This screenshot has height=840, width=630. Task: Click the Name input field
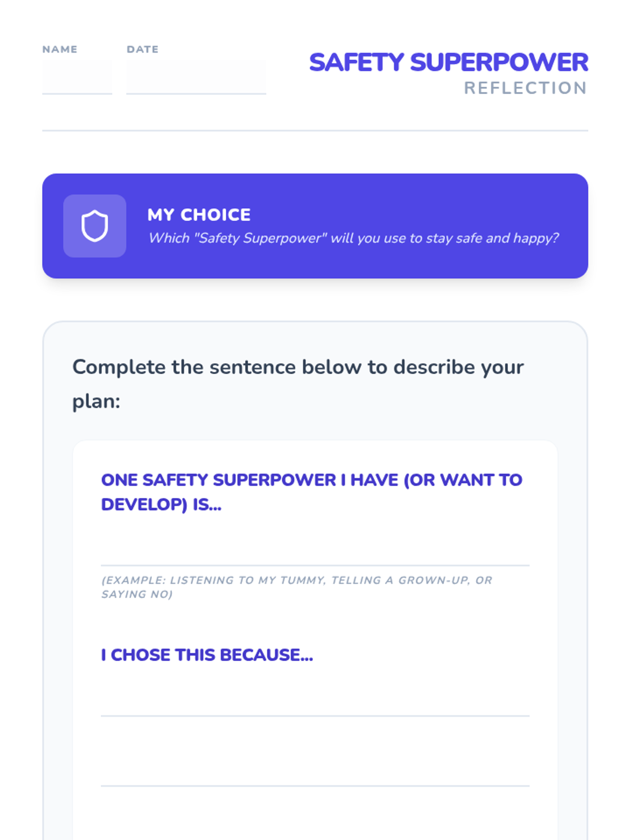[77, 77]
